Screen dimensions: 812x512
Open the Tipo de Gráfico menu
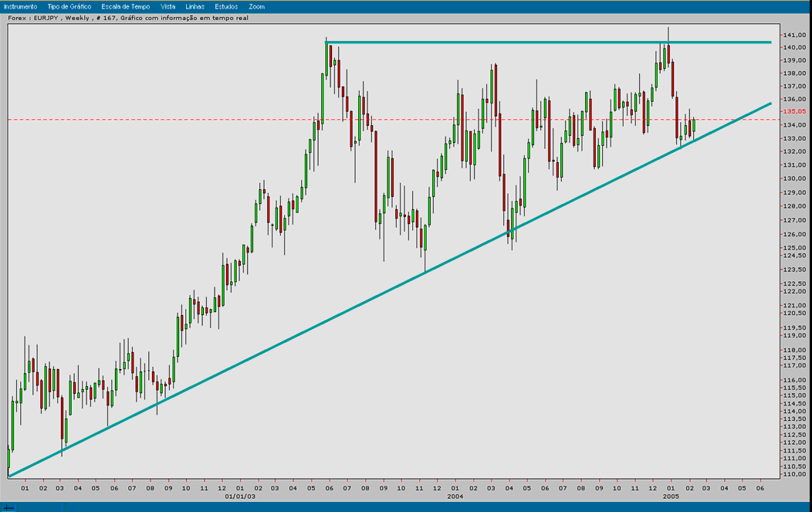[69, 5]
